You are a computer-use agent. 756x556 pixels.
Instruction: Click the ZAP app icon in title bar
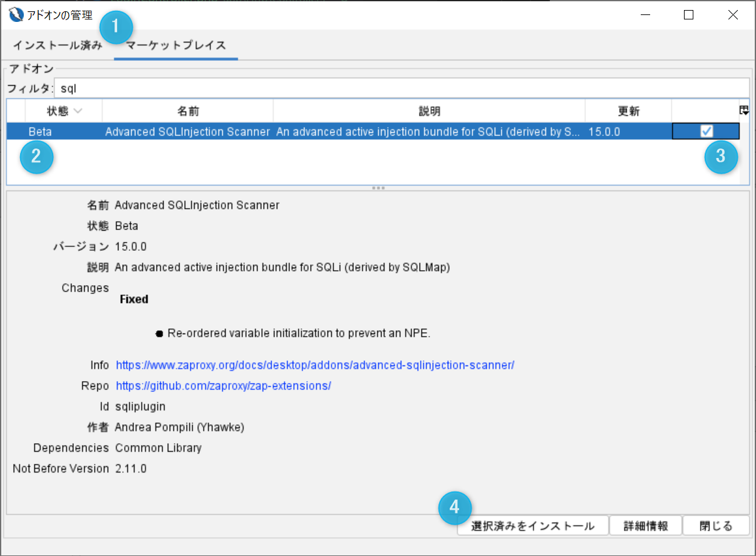(16, 14)
